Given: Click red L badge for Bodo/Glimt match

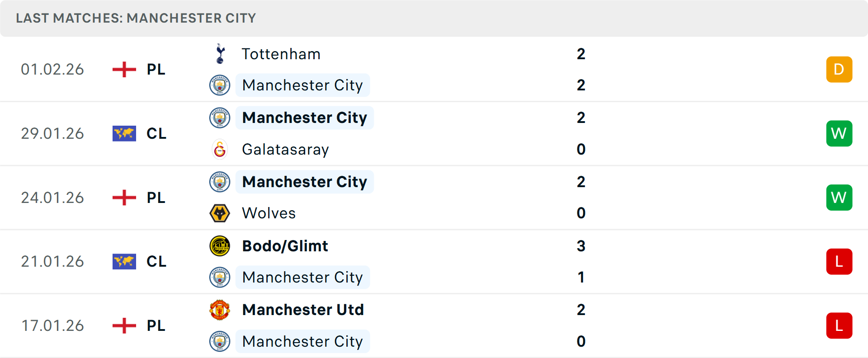Looking at the screenshot, I should tap(839, 262).
